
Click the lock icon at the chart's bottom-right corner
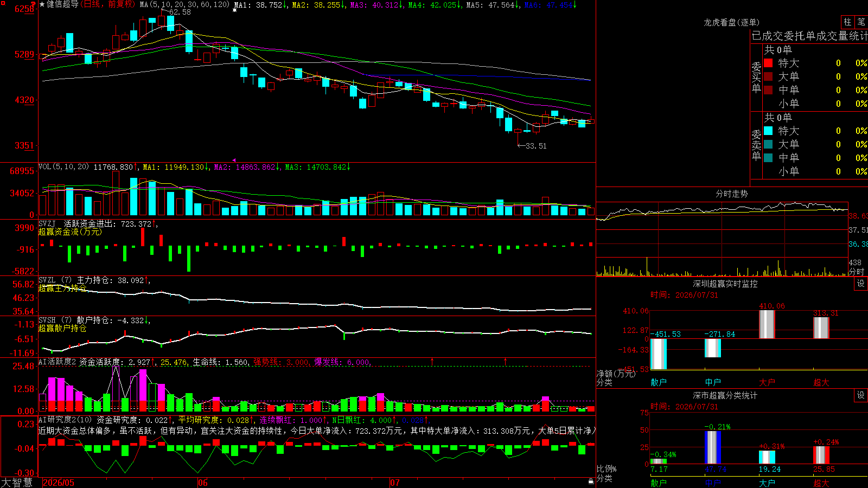point(591,481)
